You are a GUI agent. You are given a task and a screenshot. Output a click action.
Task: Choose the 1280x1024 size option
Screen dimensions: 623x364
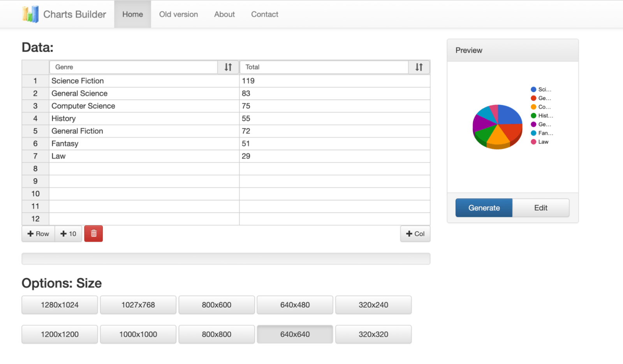(60, 305)
